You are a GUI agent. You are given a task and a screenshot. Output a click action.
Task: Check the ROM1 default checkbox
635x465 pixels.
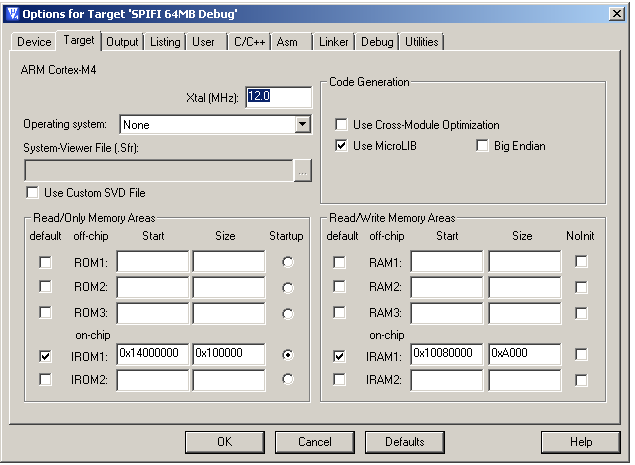[x=45, y=262]
